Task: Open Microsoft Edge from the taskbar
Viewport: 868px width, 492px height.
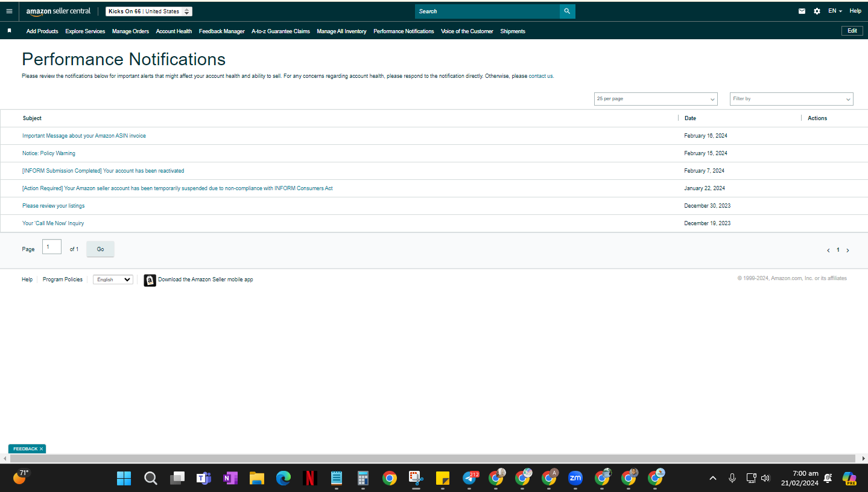Action: (x=284, y=478)
